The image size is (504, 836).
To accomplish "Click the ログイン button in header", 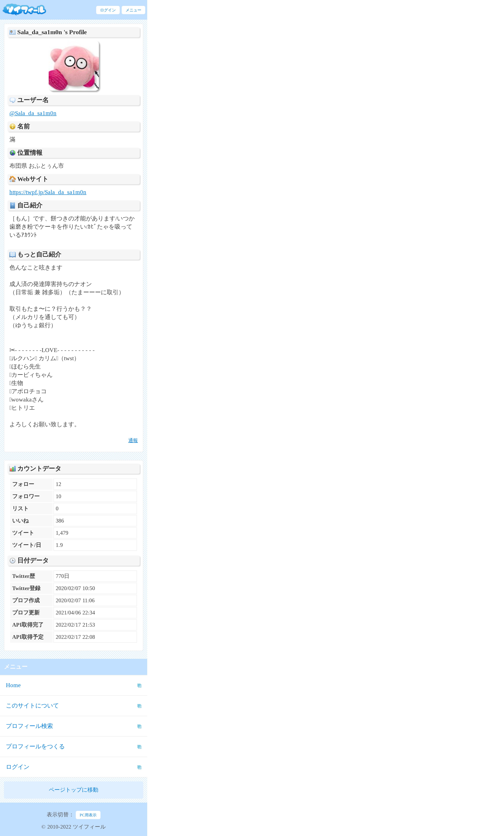I will (108, 10).
